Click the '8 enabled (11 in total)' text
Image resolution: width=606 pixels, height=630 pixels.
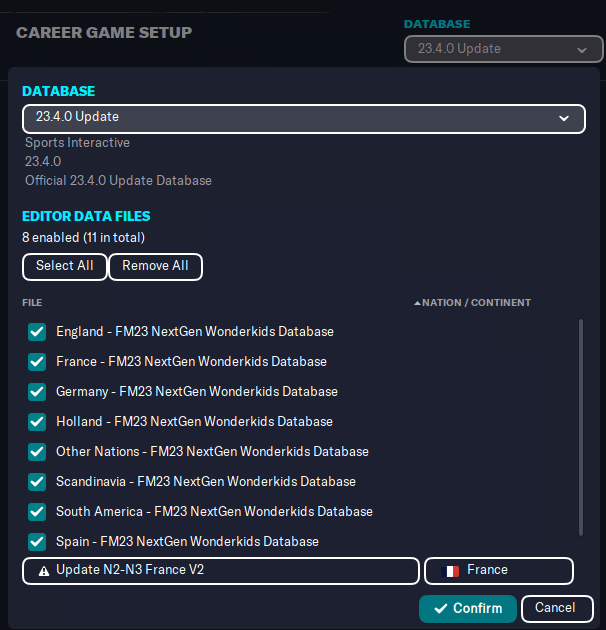tap(84, 237)
